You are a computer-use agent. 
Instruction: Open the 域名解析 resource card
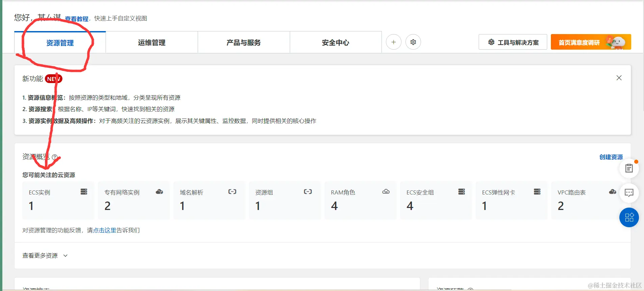coord(209,201)
